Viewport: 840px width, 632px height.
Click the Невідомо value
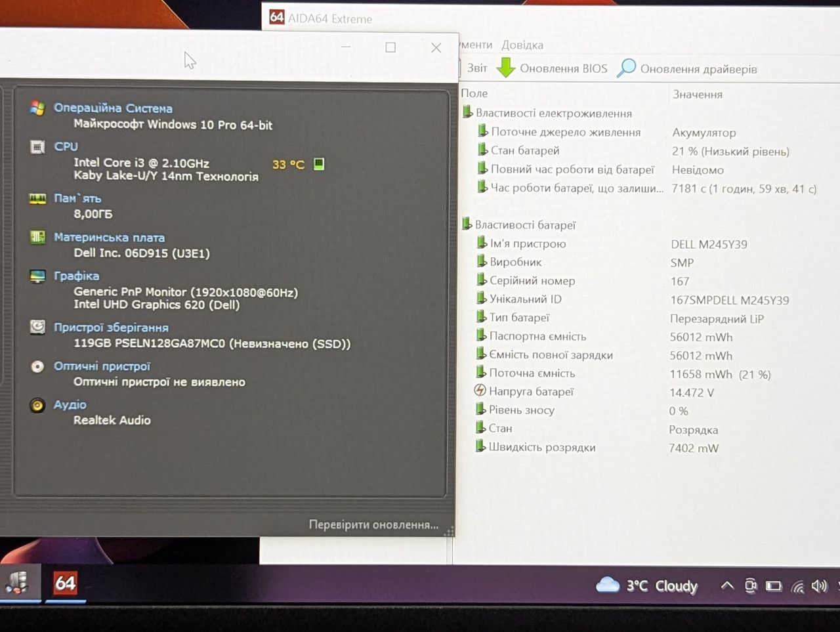[698, 170]
